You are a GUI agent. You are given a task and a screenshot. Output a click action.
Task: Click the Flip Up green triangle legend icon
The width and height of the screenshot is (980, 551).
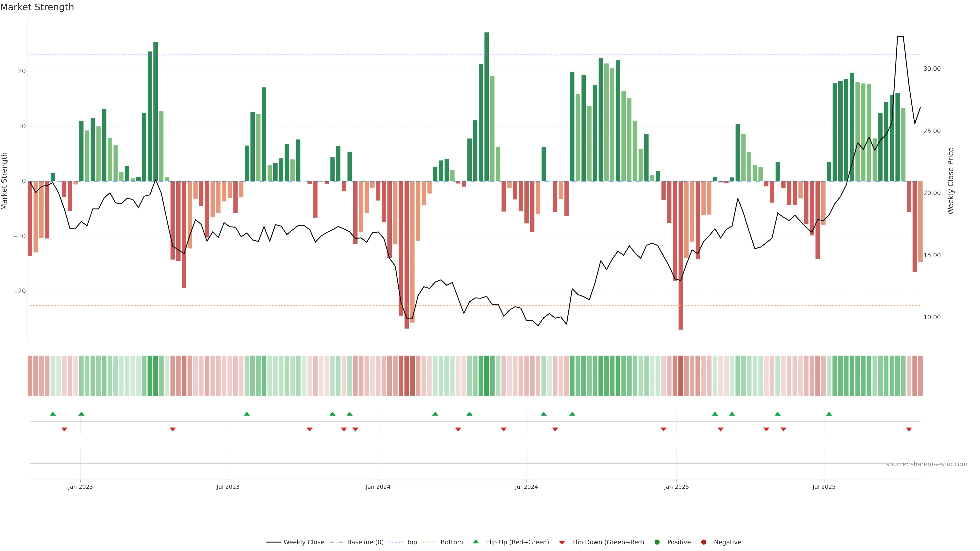tap(475, 542)
